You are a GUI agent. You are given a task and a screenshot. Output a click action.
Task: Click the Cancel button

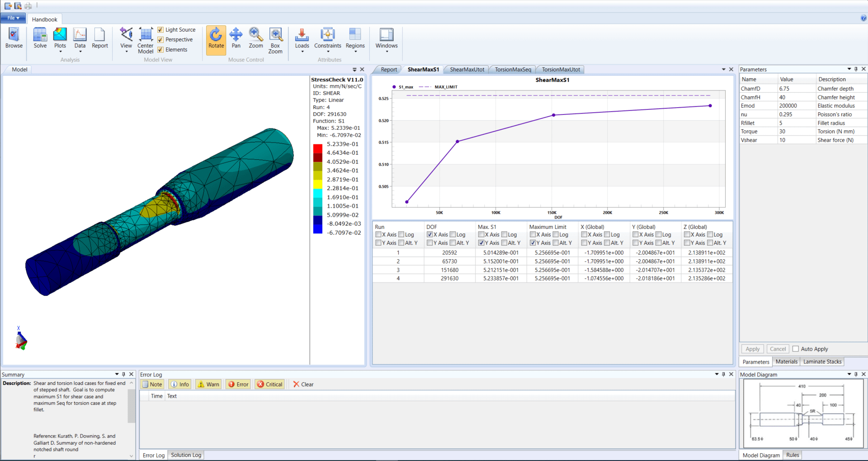[778, 349]
